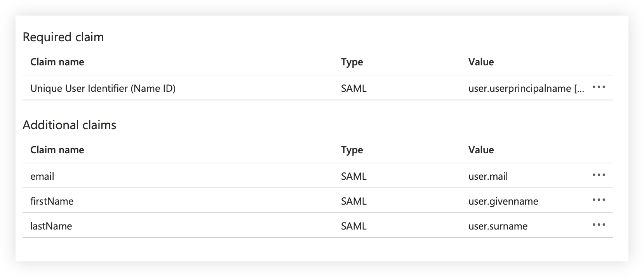
Task: Click the SAML type in the email row
Action: [x=353, y=176]
